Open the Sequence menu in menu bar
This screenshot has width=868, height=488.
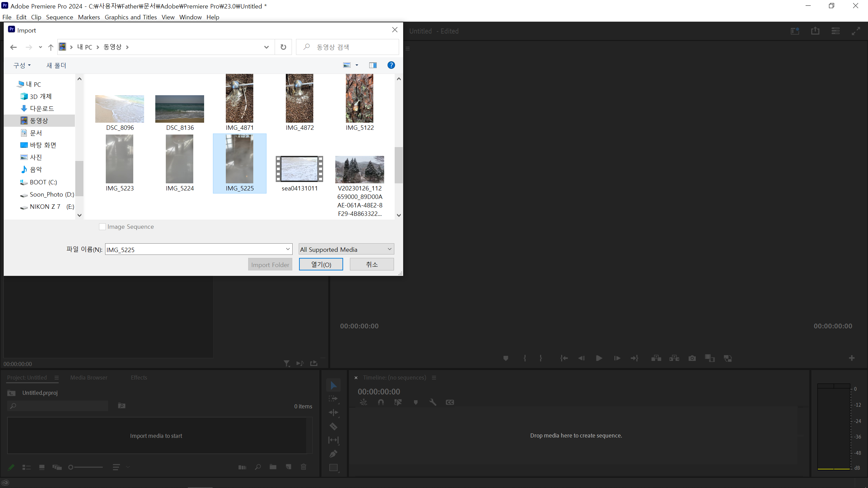60,17
